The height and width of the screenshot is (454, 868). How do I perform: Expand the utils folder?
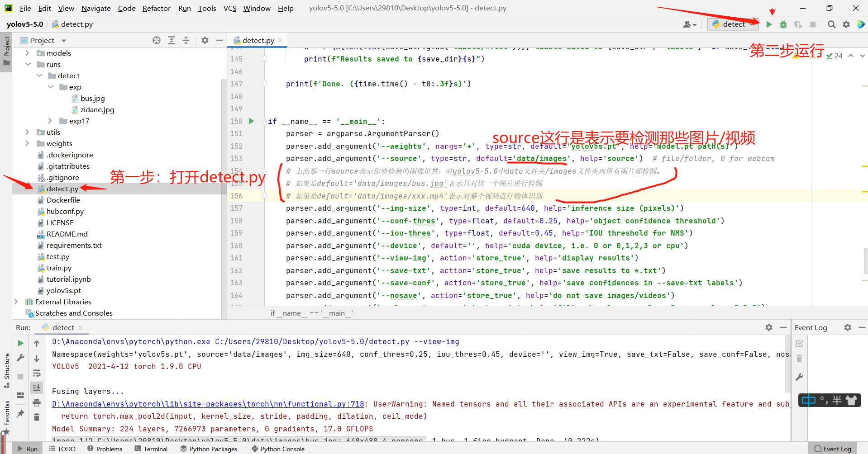pyautogui.click(x=27, y=132)
